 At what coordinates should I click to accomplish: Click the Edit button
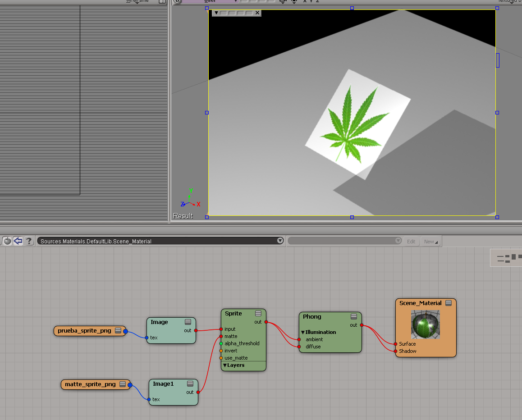411,242
